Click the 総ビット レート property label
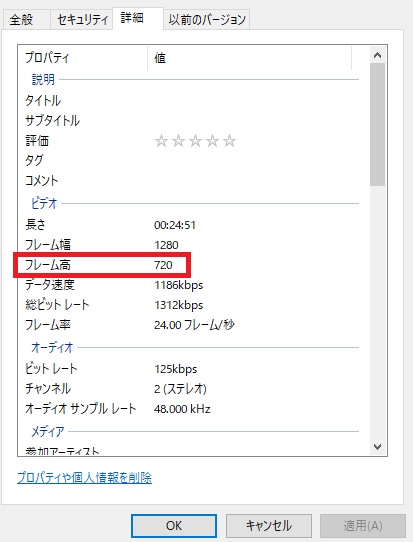The image size is (413, 542). (x=57, y=305)
